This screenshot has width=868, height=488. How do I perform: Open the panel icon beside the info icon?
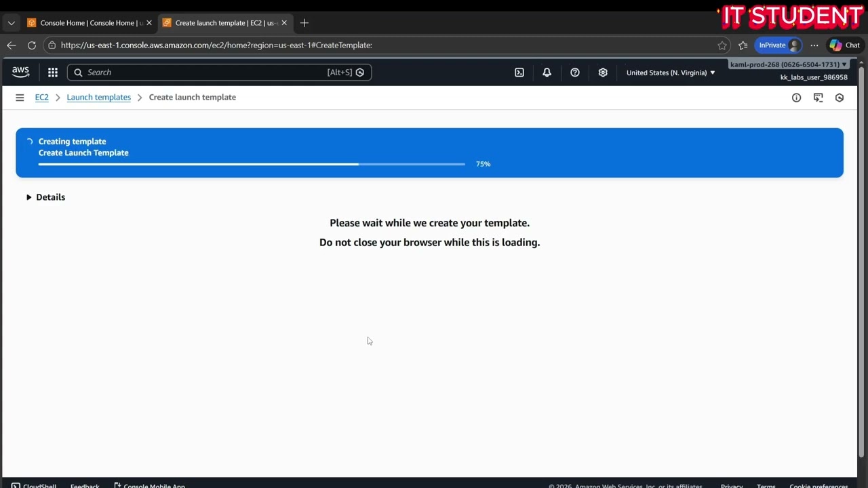tap(818, 98)
